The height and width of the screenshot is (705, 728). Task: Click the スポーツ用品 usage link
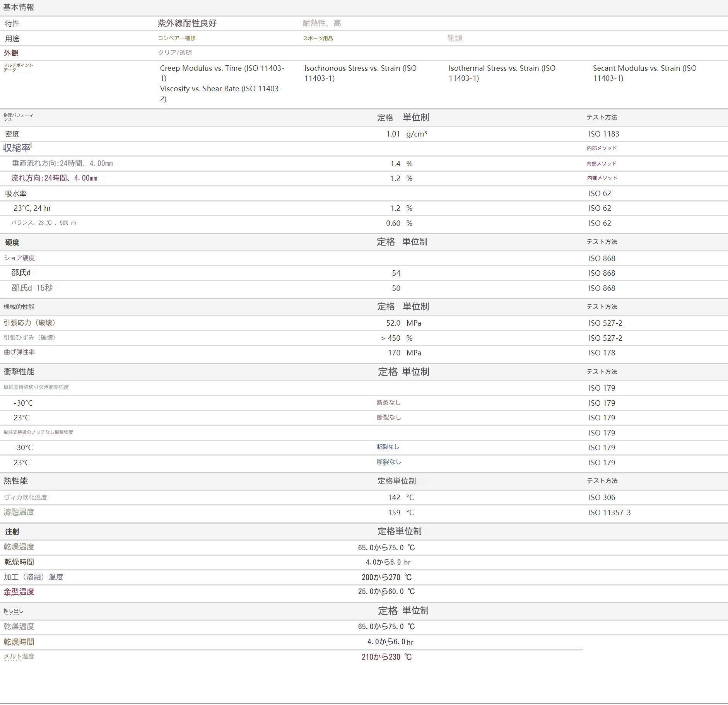[x=318, y=38]
